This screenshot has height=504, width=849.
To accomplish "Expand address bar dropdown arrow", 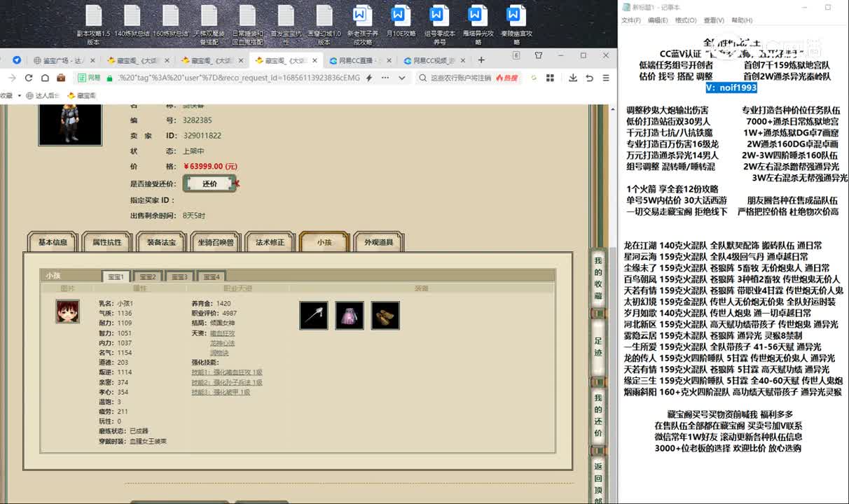I will 401,78.
